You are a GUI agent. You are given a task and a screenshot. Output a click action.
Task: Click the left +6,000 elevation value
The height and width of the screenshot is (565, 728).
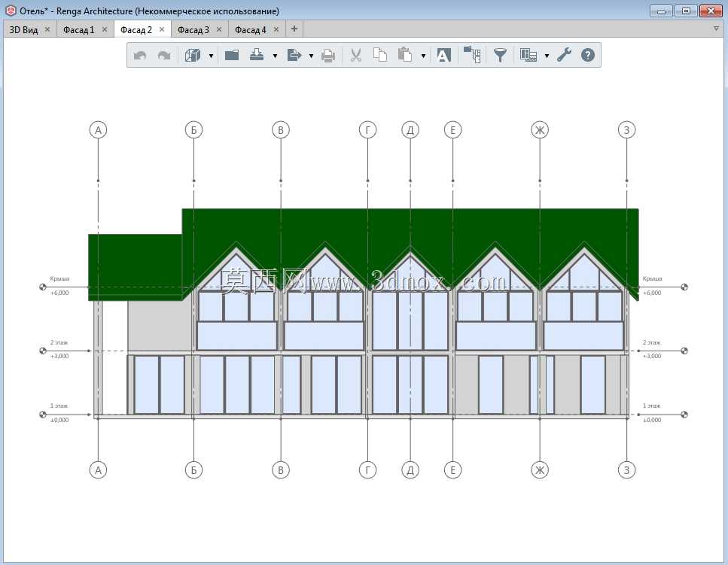click(x=59, y=293)
